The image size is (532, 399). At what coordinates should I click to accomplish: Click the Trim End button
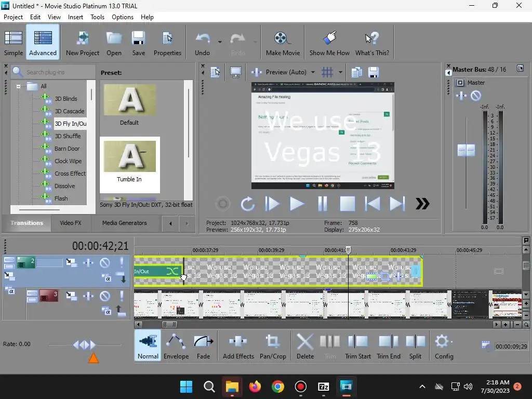tap(389, 345)
